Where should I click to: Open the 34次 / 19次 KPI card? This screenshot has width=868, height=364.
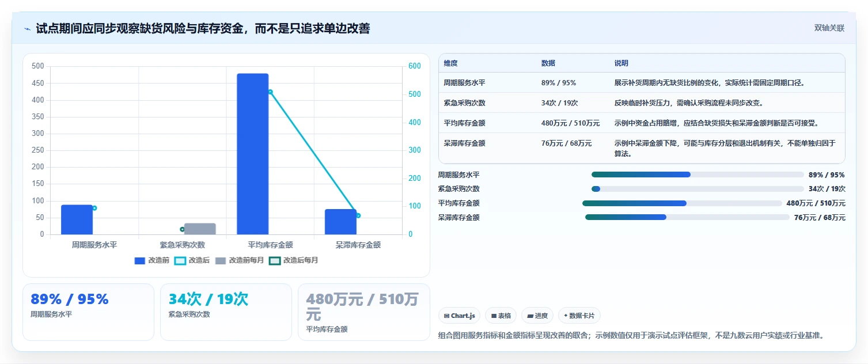pos(226,312)
